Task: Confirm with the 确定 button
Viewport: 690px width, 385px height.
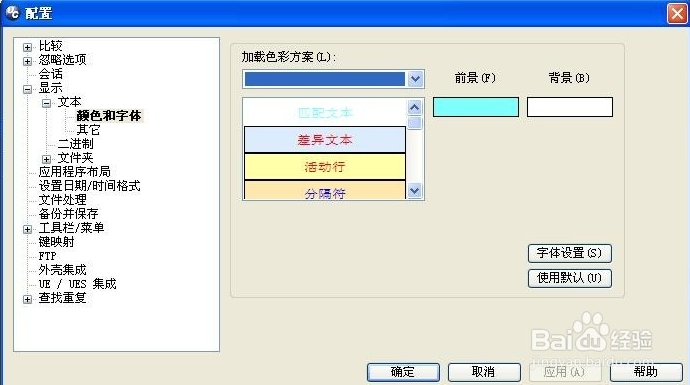Action: click(x=403, y=372)
